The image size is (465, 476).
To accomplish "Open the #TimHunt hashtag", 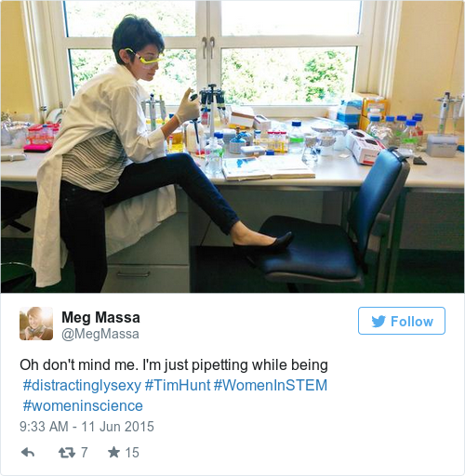I will coord(178,385).
